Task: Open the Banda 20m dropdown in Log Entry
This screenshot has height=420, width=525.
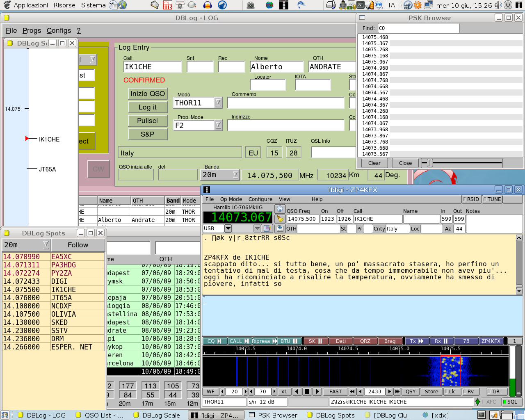Action: tap(235, 175)
